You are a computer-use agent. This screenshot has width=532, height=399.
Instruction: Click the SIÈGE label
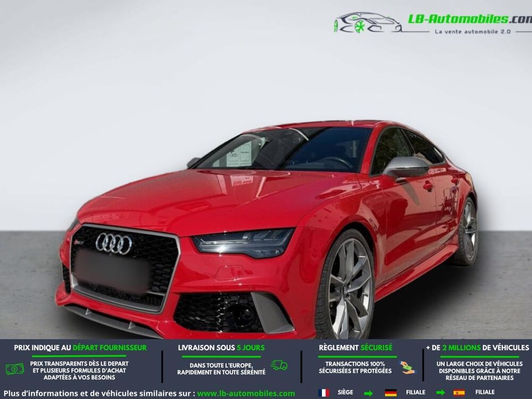345,393
